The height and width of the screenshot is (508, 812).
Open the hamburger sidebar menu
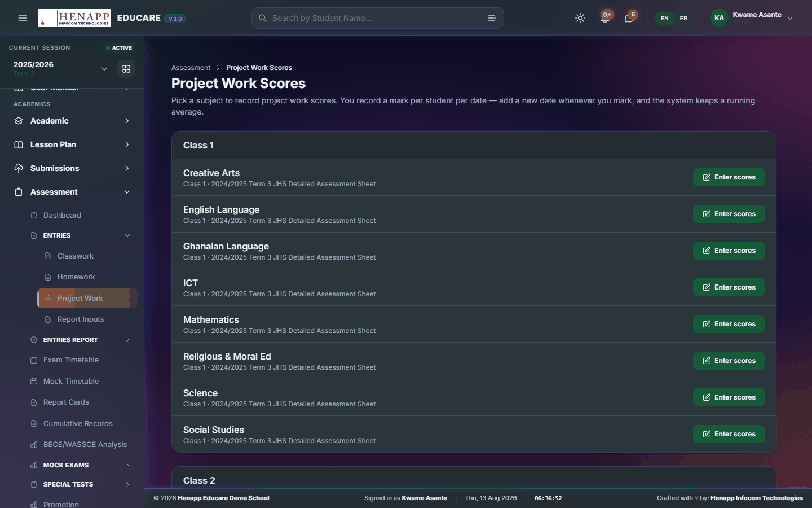(23, 18)
